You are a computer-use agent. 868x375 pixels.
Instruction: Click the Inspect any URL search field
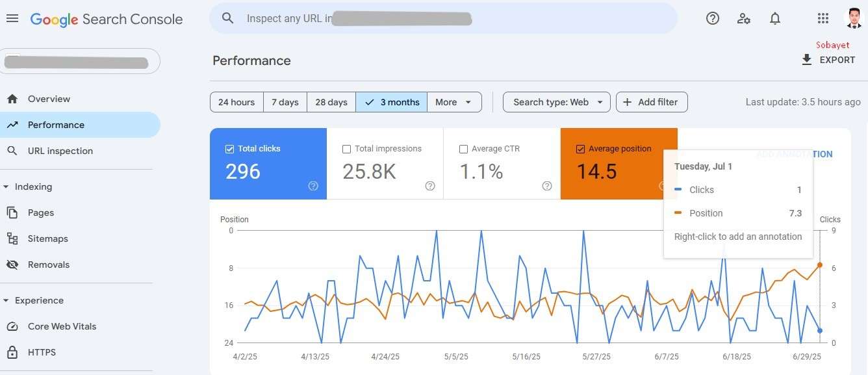(442, 19)
